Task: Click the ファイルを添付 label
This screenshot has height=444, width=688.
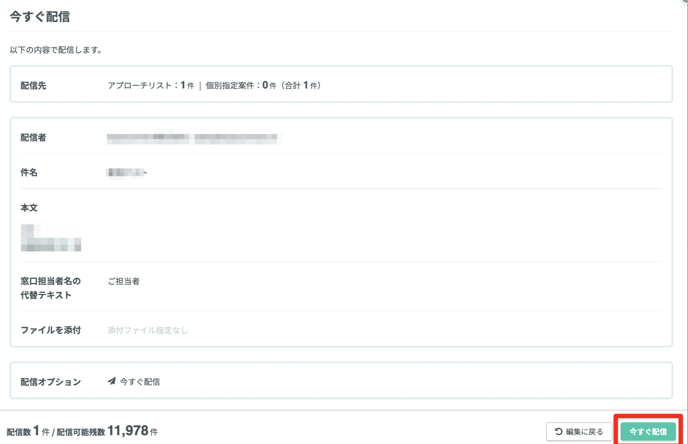Action: coord(51,330)
